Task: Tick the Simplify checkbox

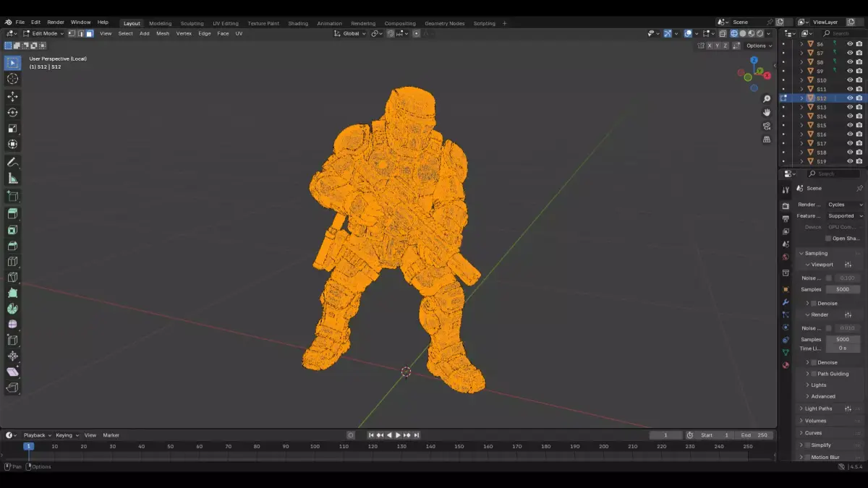Action: click(807, 445)
